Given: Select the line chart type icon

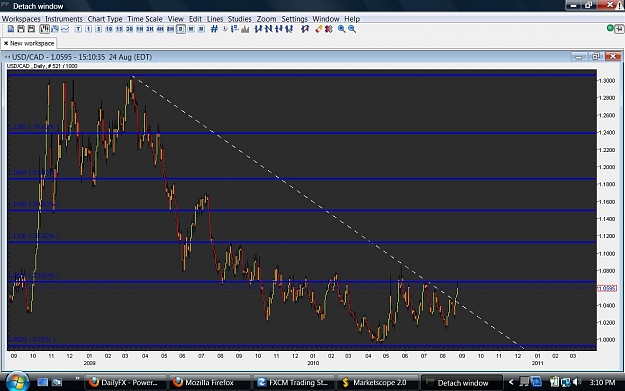Looking at the screenshot, I should [x=65, y=29].
